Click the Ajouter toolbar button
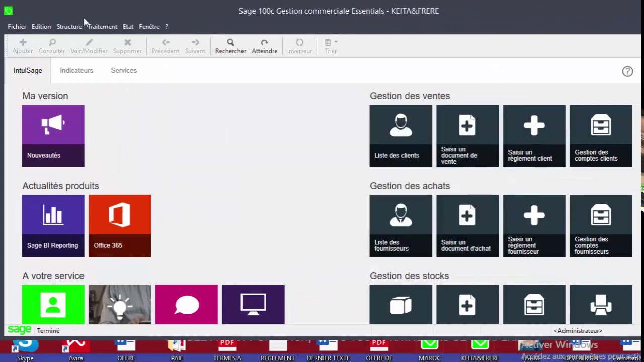The width and height of the screenshot is (644, 362). [23, 46]
